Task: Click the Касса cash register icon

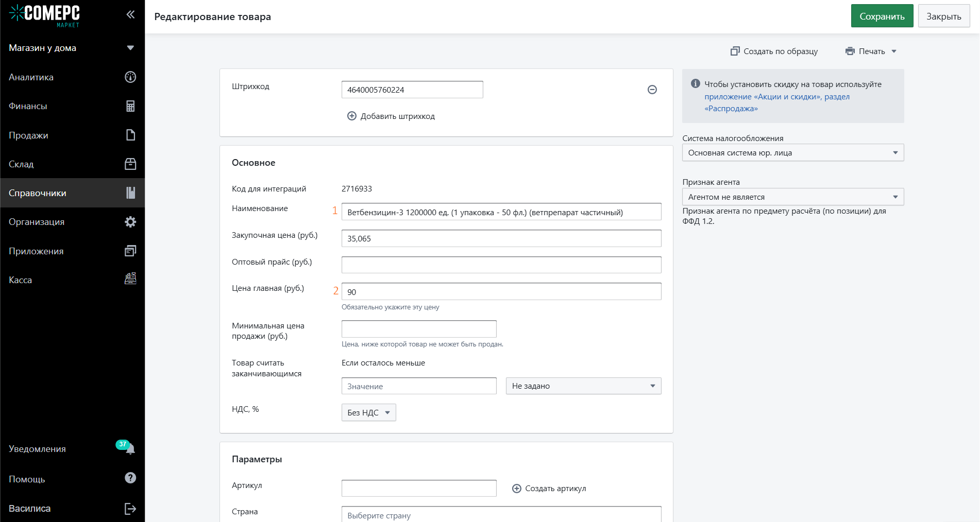Action: [130, 279]
